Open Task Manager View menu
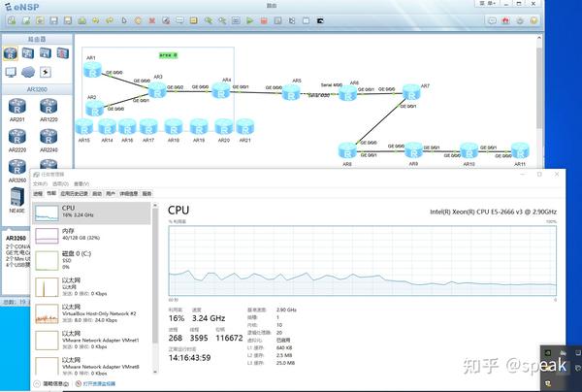Screen dimensions: 582x392 (81, 183)
